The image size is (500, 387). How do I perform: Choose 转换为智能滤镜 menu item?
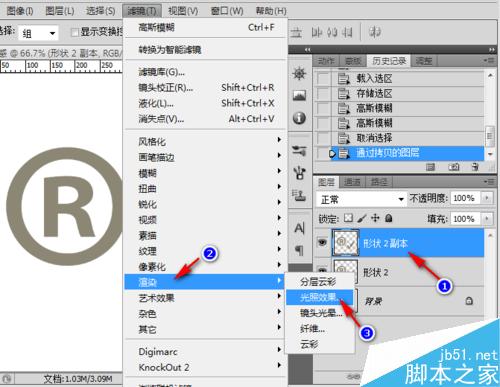(205, 50)
